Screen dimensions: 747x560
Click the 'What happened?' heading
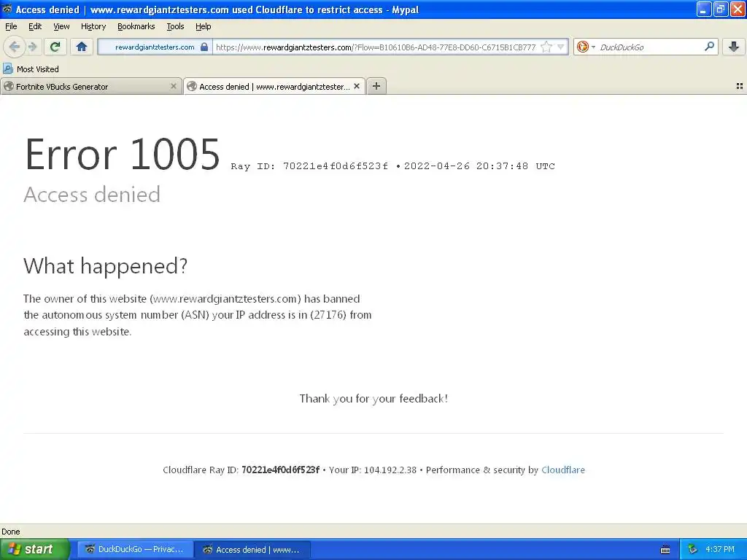[105, 265]
